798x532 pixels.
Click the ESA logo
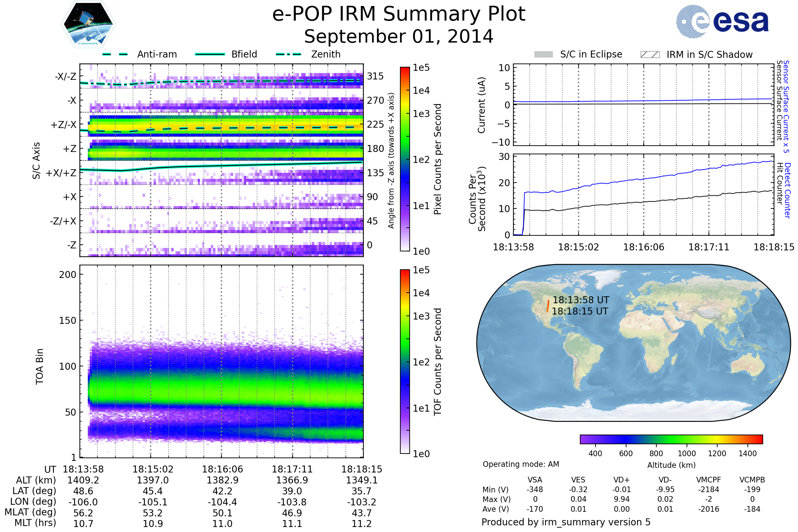pyautogui.click(x=722, y=22)
